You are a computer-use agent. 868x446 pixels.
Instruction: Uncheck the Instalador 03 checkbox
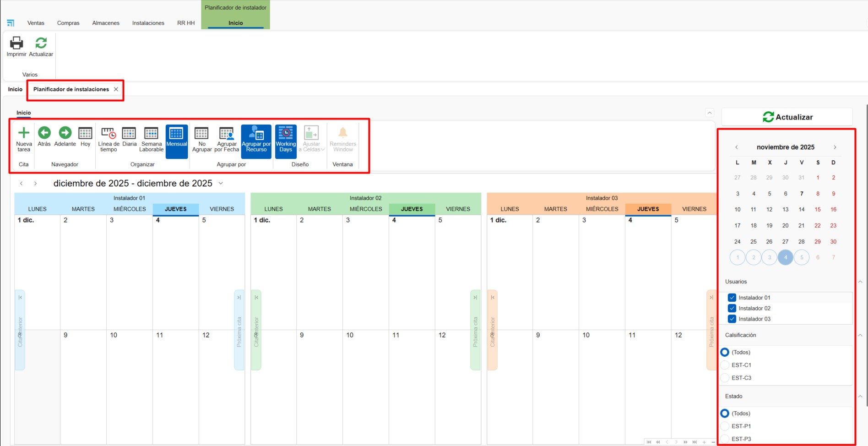732,319
